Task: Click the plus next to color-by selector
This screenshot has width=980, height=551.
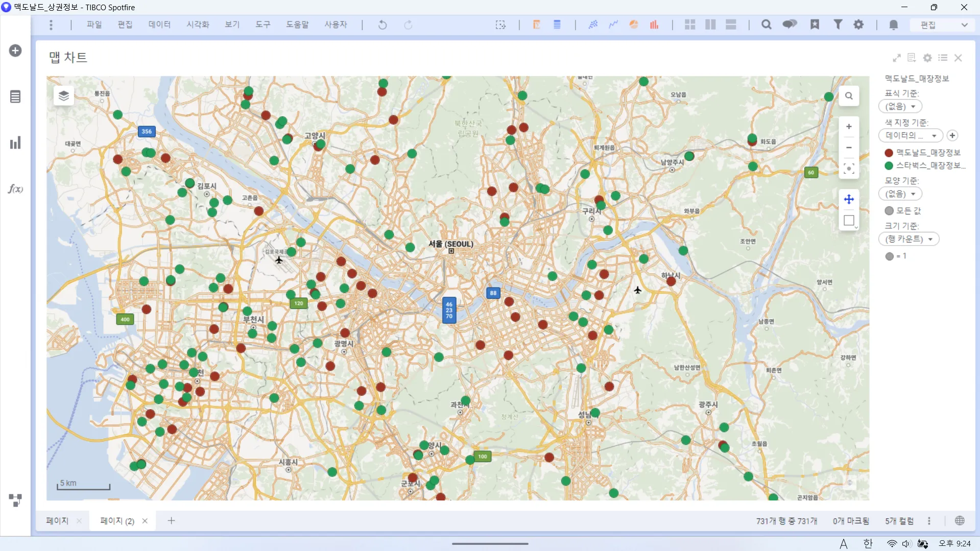Action: click(x=952, y=136)
